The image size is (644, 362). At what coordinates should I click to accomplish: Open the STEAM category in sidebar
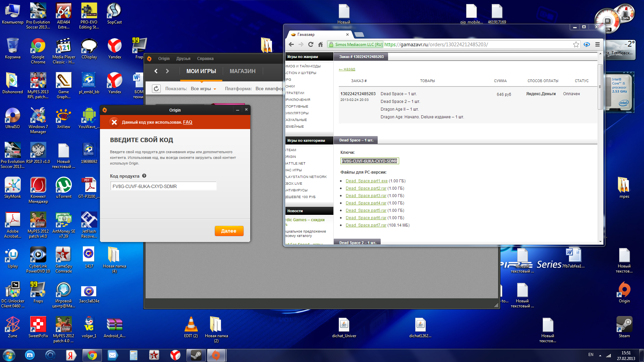click(x=290, y=150)
